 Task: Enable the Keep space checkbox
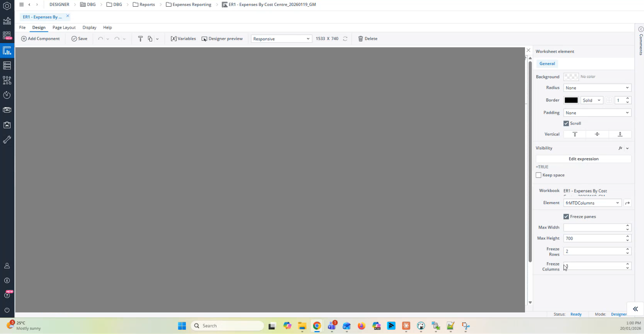tap(538, 175)
